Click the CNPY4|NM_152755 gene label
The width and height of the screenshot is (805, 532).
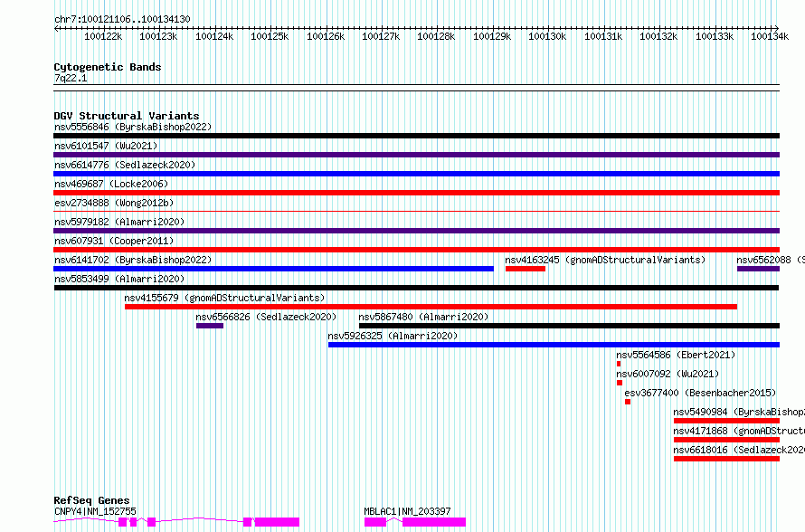(95, 511)
